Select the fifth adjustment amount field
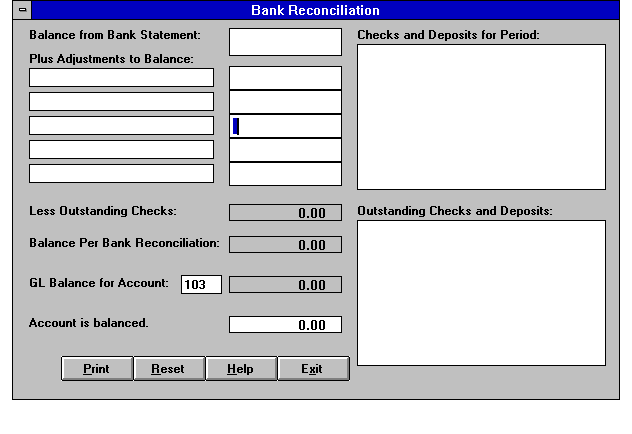The image size is (632, 434). [285, 174]
